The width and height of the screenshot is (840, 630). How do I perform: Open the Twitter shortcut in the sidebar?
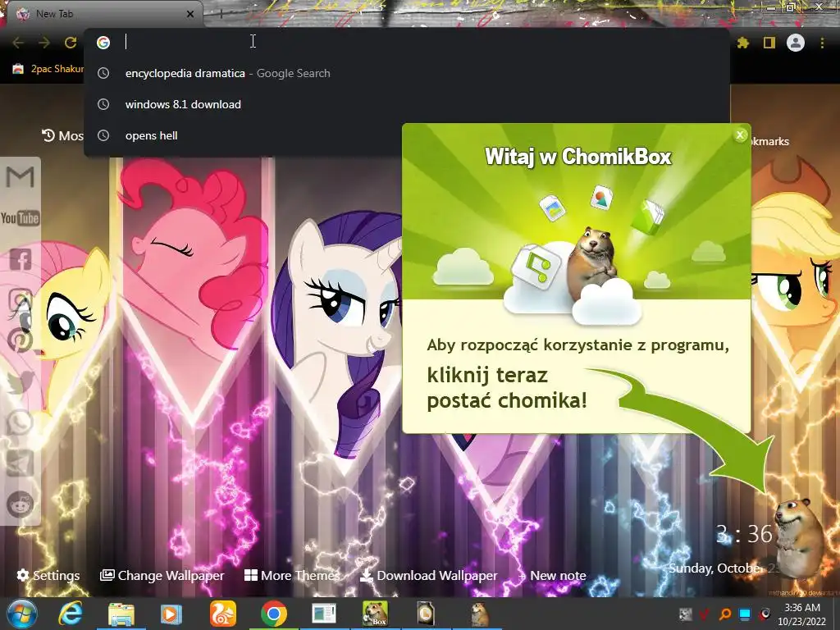pyautogui.click(x=21, y=382)
